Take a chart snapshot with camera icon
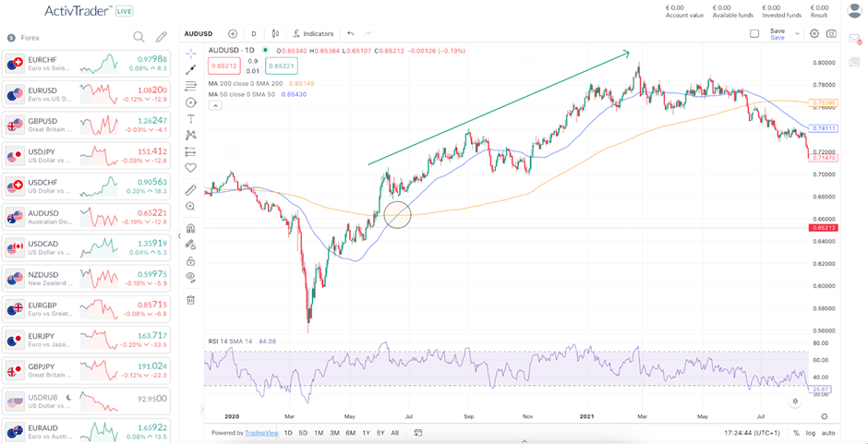Screen dimensions: 868x444 (832, 34)
